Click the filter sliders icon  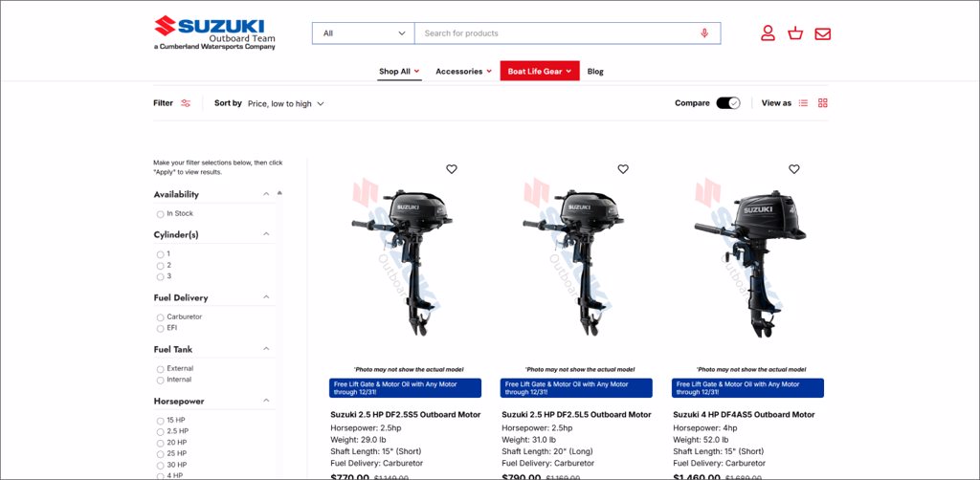pos(186,103)
